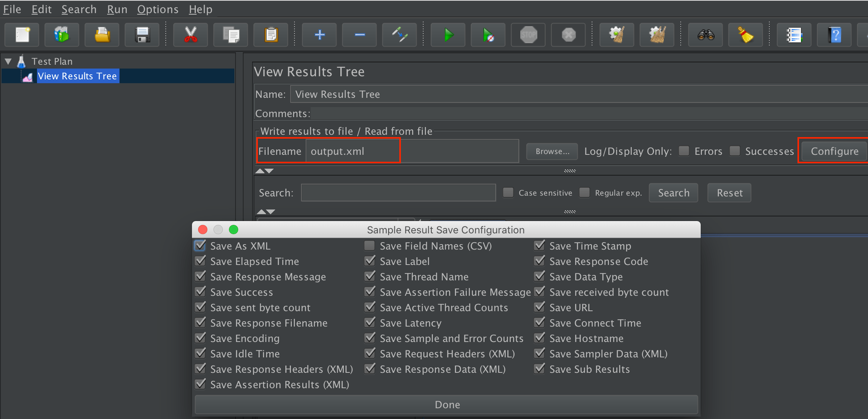The image size is (868, 419).
Task: Enable Save Field Names (CSV) checkbox
Action: pyautogui.click(x=370, y=246)
